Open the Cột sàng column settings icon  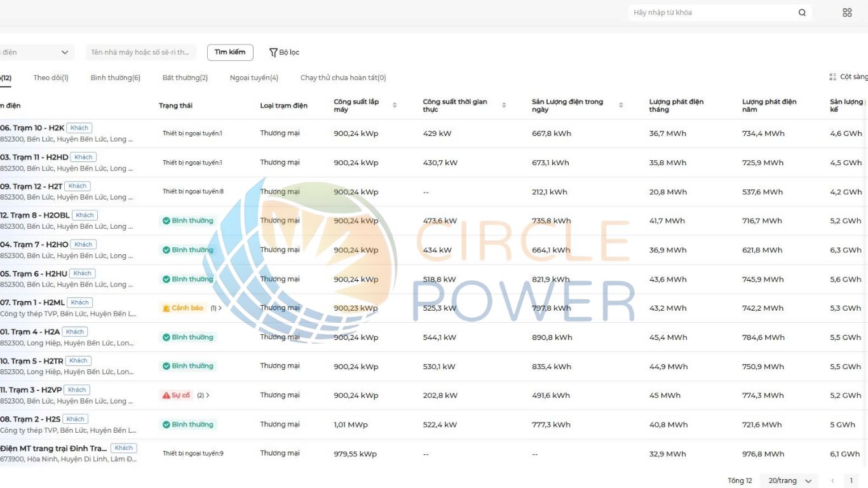pos(832,77)
